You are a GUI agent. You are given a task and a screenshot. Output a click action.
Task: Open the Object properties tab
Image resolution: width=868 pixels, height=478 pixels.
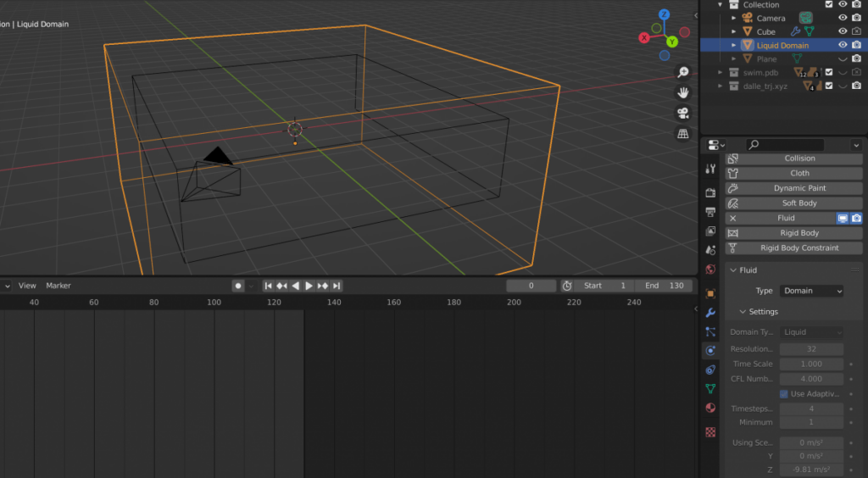711,293
